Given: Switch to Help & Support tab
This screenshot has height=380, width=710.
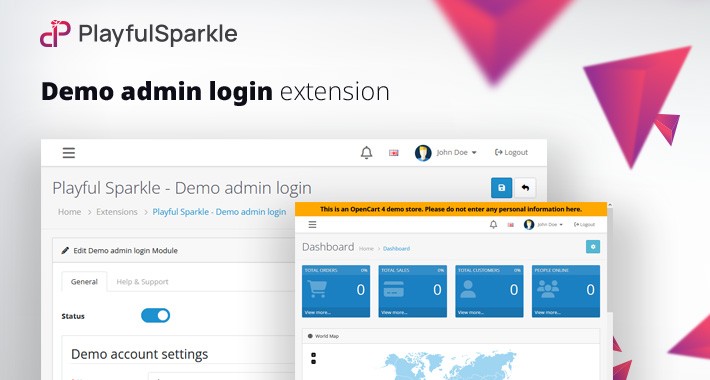Looking at the screenshot, I should 142,282.
